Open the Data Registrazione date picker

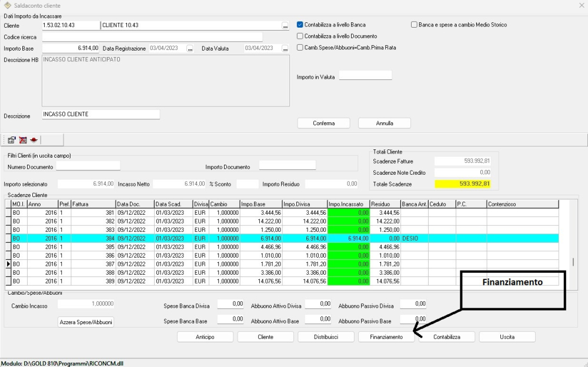pyautogui.click(x=190, y=49)
